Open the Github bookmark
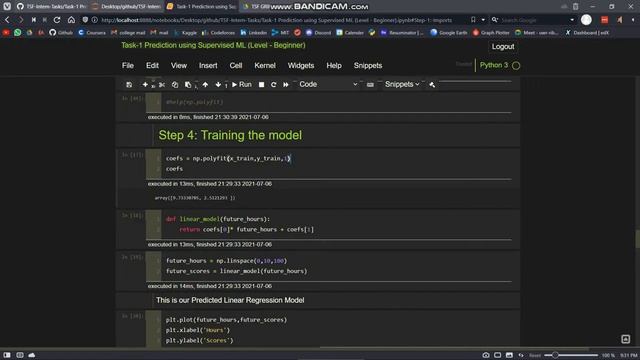The width and height of the screenshot is (640, 360). click(x=61, y=33)
